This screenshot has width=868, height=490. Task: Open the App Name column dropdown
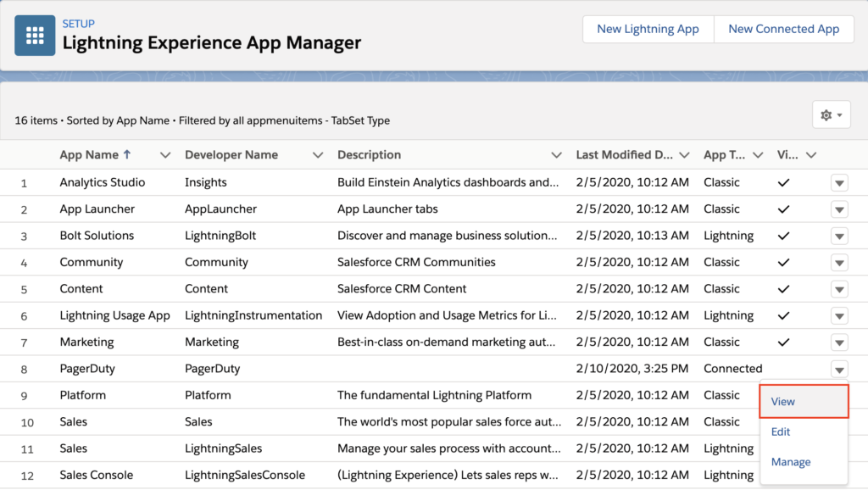(166, 155)
